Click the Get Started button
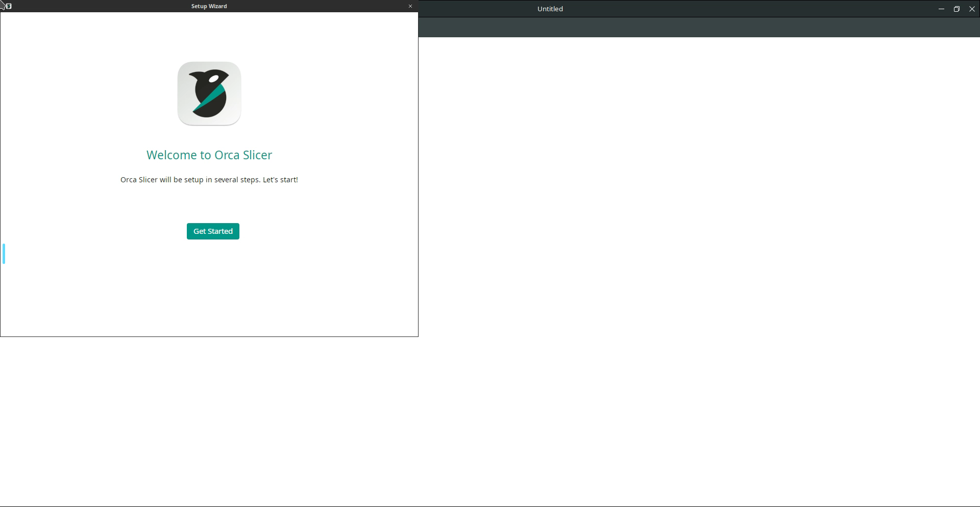The width and height of the screenshot is (980, 507). (x=213, y=231)
